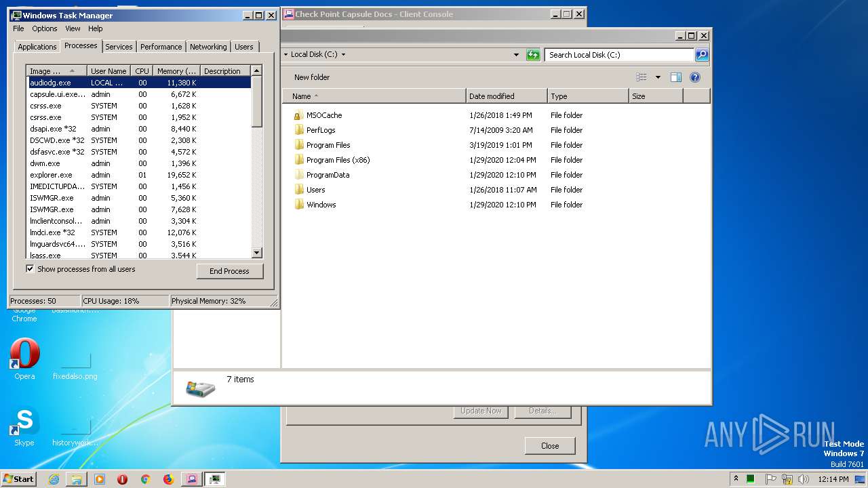Open Help menu in Task Manager
The width and height of the screenshot is (868, 488).
(96, 28)
